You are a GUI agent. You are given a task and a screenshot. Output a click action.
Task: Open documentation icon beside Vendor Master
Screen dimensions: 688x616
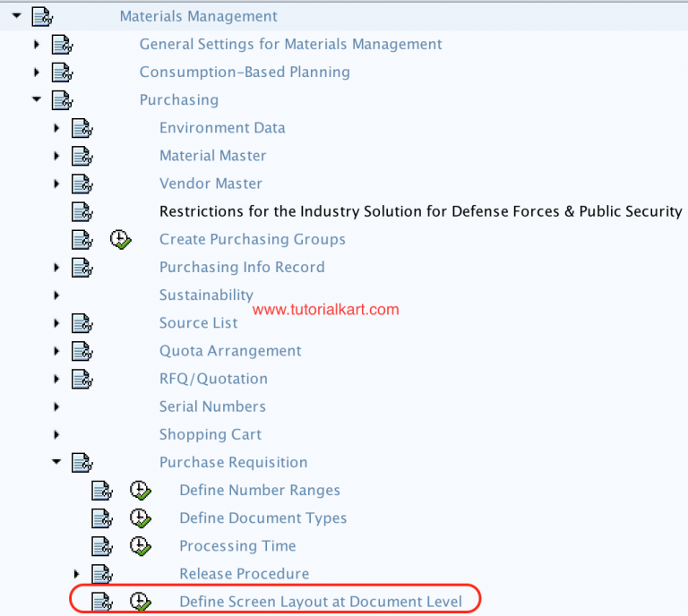click(82, 184)
